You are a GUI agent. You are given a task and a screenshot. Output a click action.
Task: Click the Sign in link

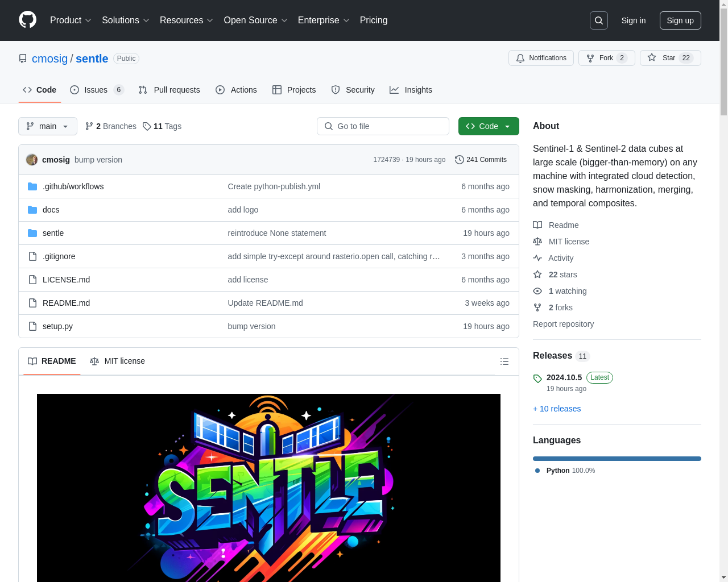coord(634,20)
